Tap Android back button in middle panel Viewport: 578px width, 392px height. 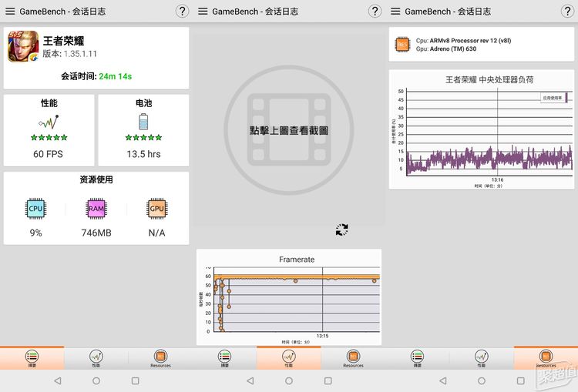pos(250,380)
